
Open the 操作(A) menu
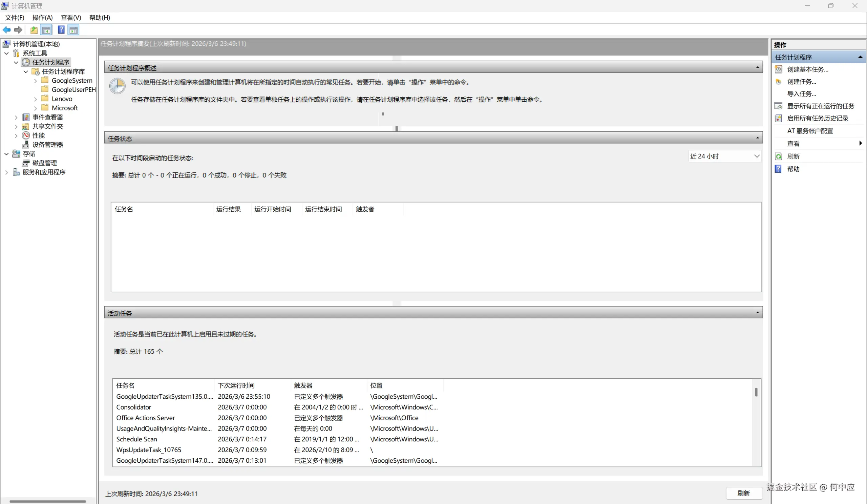coord(42,18)
